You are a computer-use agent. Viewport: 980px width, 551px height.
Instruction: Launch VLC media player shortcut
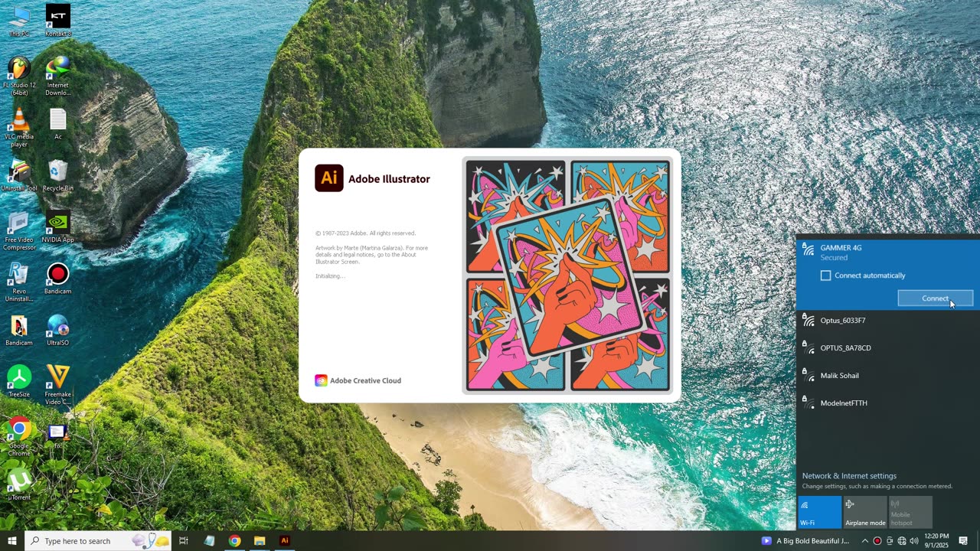(19, 127)
